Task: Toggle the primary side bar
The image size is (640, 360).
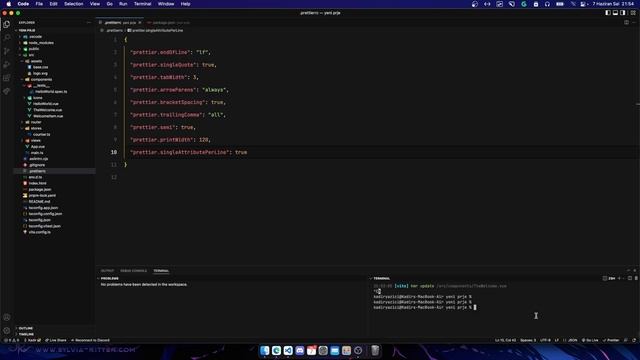Action: pyautogui.click(x=608, y=13)
